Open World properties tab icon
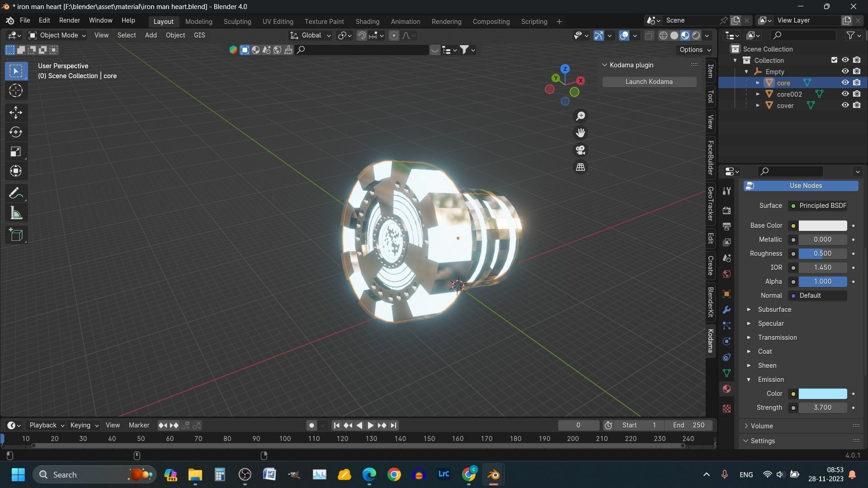 pos(726,274)
